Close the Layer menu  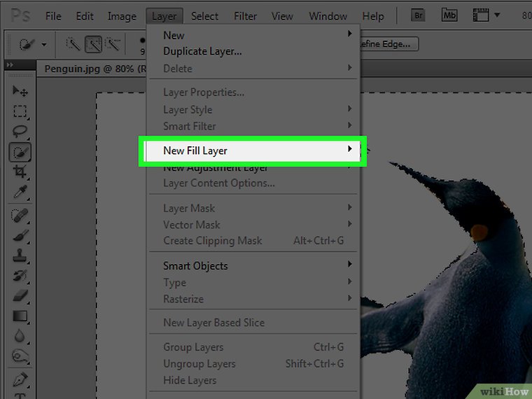pyautogui.click(x=164, y=16)
